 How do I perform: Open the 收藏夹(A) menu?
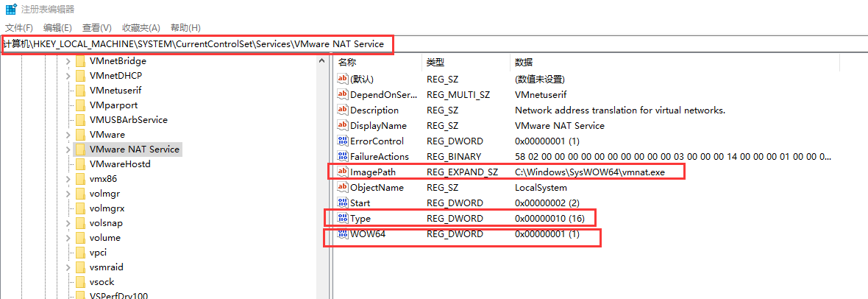(x=141, y=28)
